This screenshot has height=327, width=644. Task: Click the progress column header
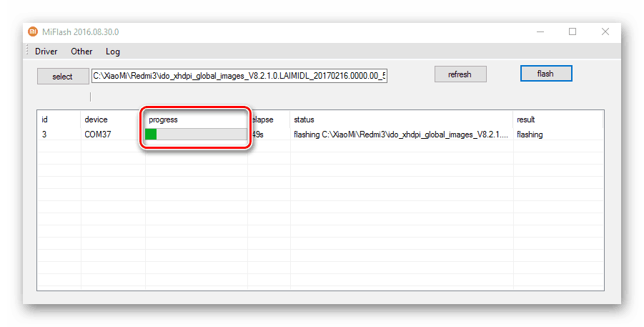(x=163, y=119)
